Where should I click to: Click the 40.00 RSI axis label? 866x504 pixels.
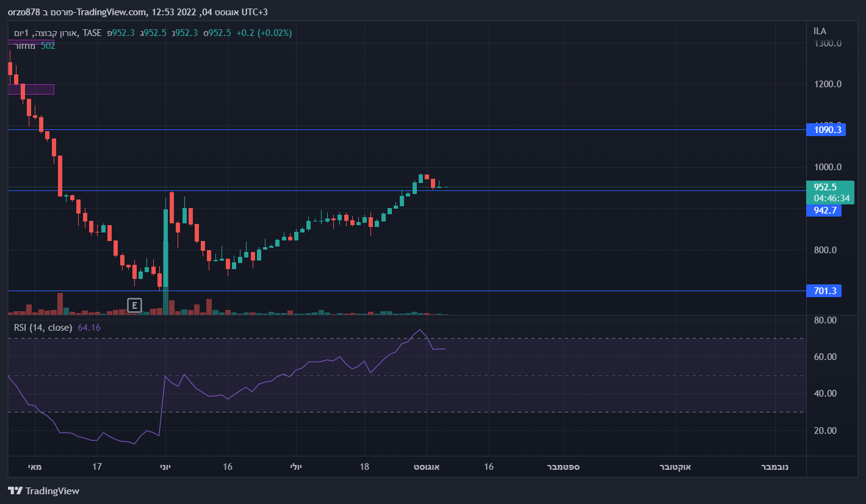point(825,394)
